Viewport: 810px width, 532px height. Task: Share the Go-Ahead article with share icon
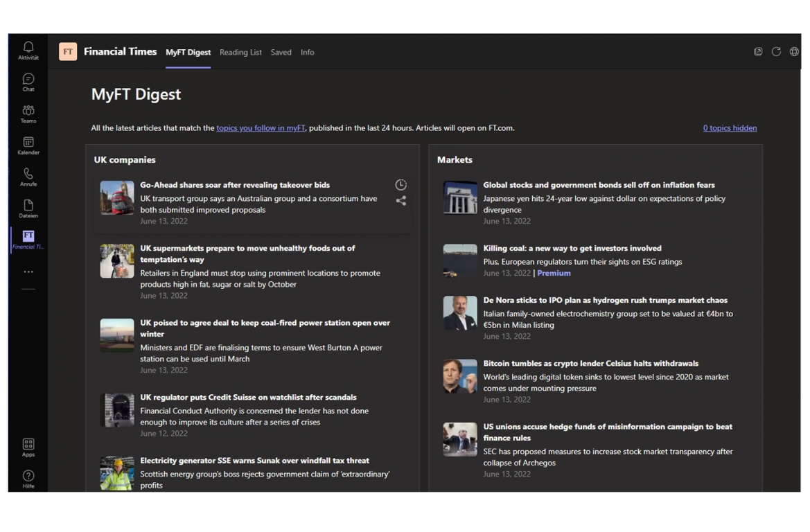[401, 201]
